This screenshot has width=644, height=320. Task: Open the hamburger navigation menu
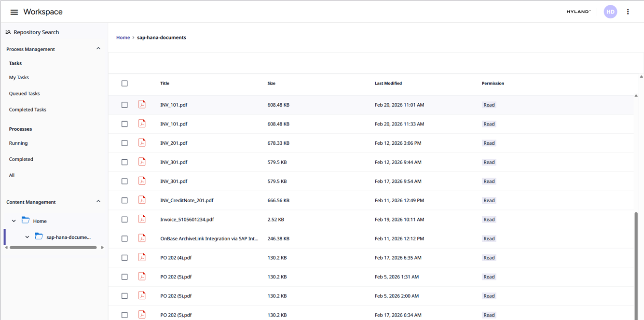(14, 12)
